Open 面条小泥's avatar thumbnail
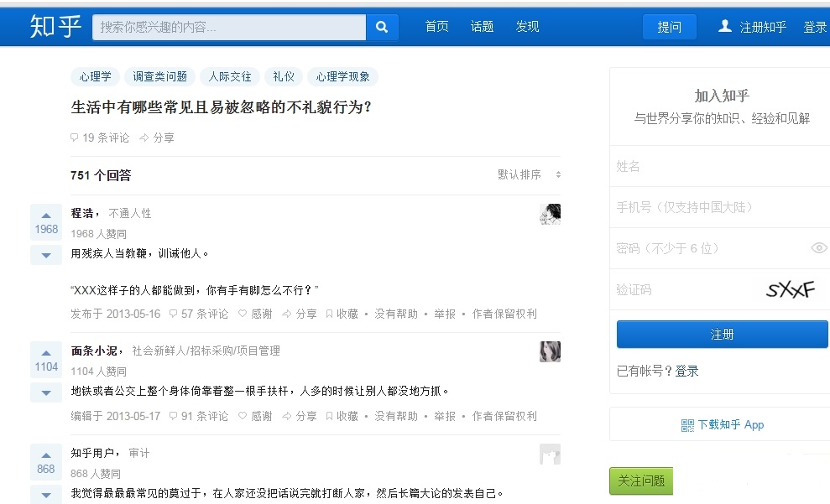 [550, 351]
